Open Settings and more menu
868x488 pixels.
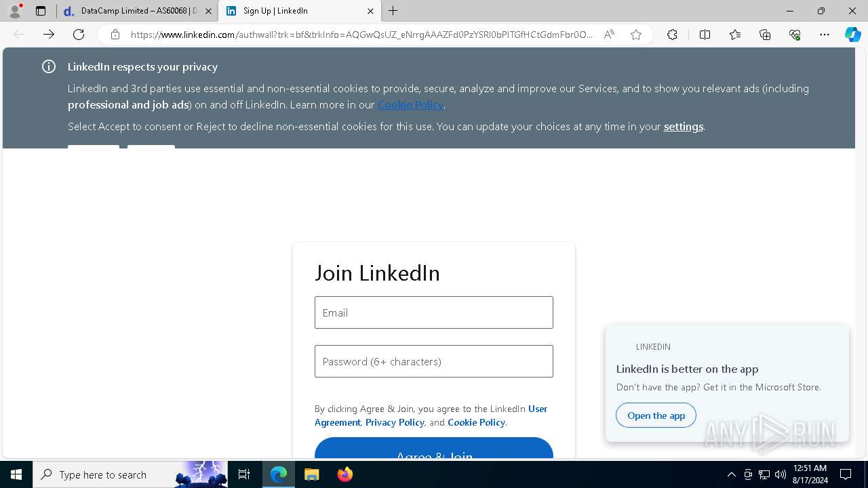tap(825, 35)
